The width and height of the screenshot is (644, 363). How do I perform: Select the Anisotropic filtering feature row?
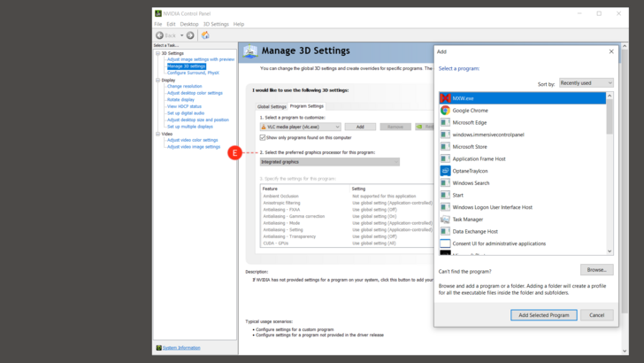point(347,203)
